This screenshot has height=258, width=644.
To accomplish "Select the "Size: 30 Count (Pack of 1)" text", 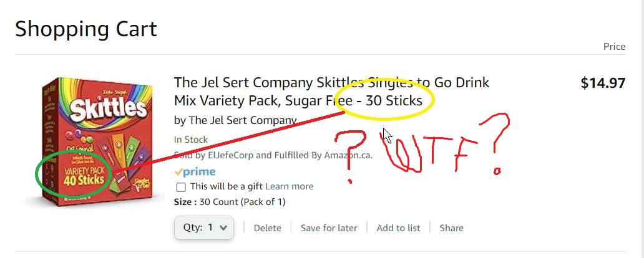I will [230, 202].
